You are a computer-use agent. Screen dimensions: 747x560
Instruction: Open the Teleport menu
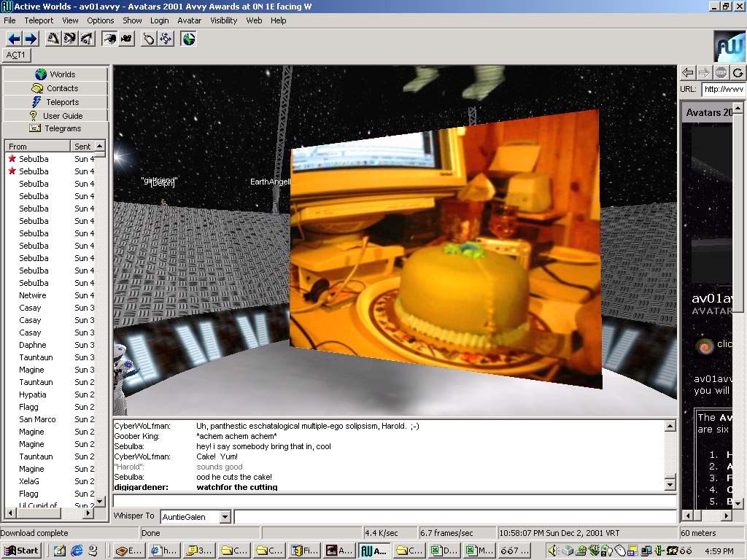tap(39, 20)
